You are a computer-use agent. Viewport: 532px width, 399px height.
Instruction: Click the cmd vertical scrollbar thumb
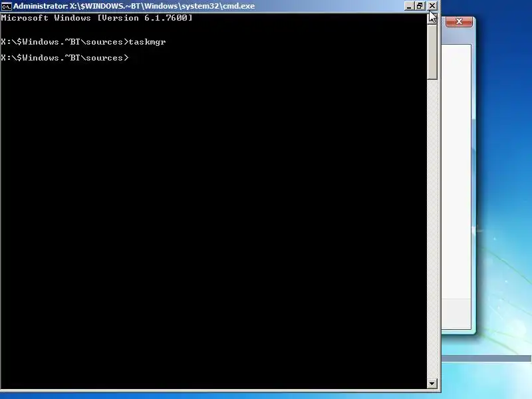point(432,52)
